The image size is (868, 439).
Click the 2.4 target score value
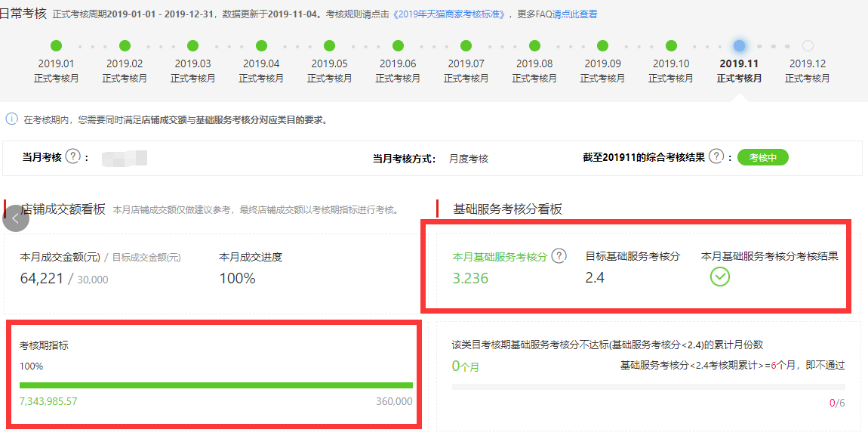point(595,278)
